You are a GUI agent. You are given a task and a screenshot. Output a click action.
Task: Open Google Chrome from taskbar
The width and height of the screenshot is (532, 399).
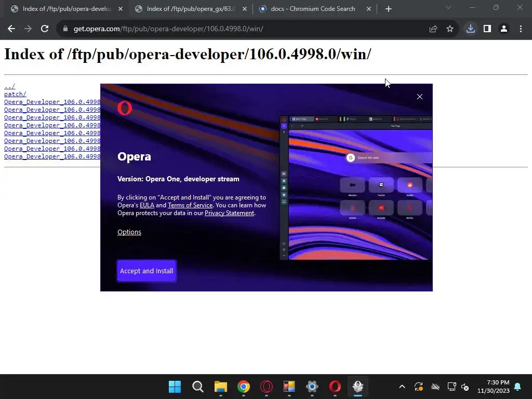tap(243, 387)
